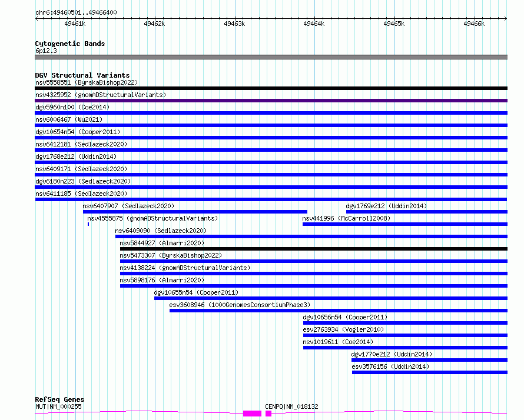The image size is (524, 420).
Task: Click nsv441996 (McCarroll2008) label
Action: (x=346, y=218)
